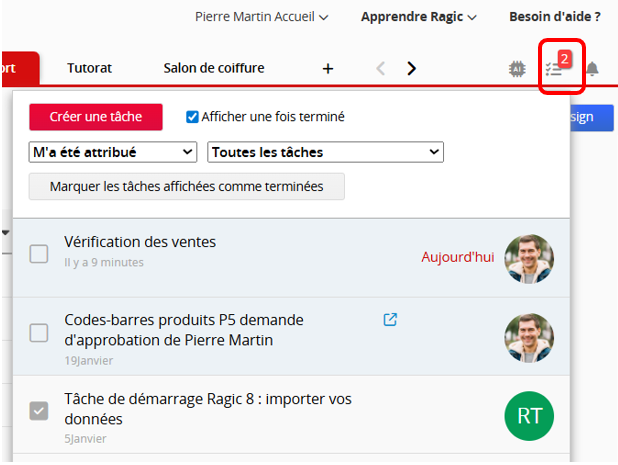Open the chip-shaped icon in the toolbar
The image size is (618, 465).
pos(517,69)
